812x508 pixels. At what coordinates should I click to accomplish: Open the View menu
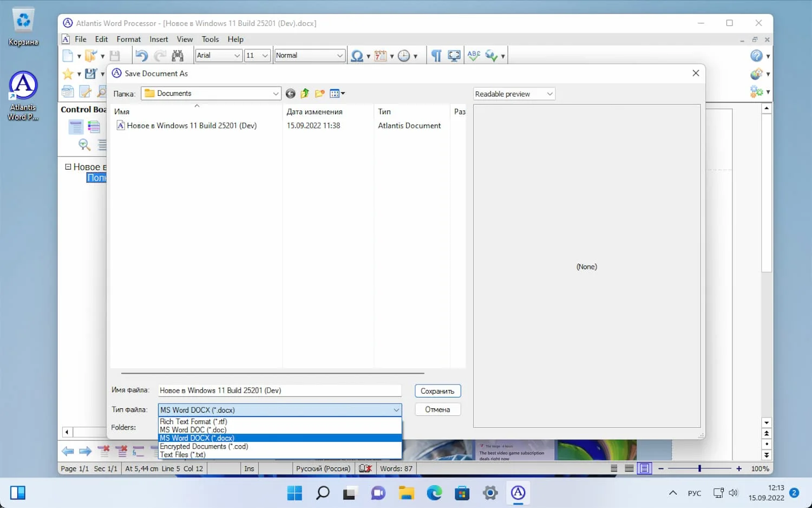(185, 39)
